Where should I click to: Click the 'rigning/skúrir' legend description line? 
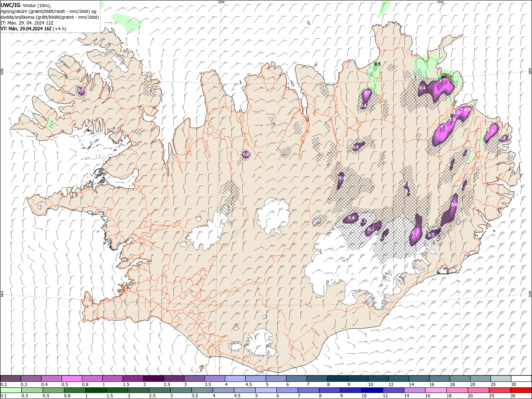click(x=49, y=11)
